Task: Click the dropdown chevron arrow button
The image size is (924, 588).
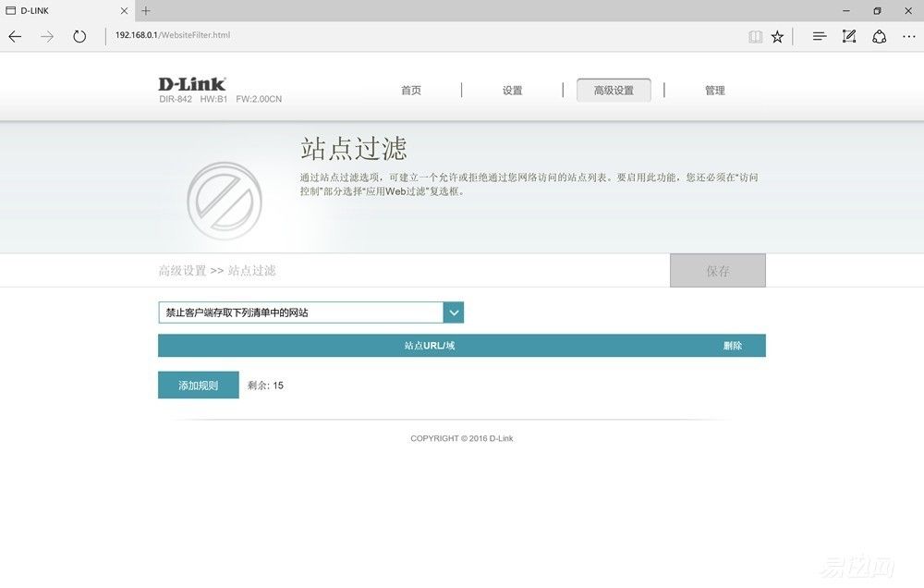Action: pyautogui.click(x=454, y=312)
